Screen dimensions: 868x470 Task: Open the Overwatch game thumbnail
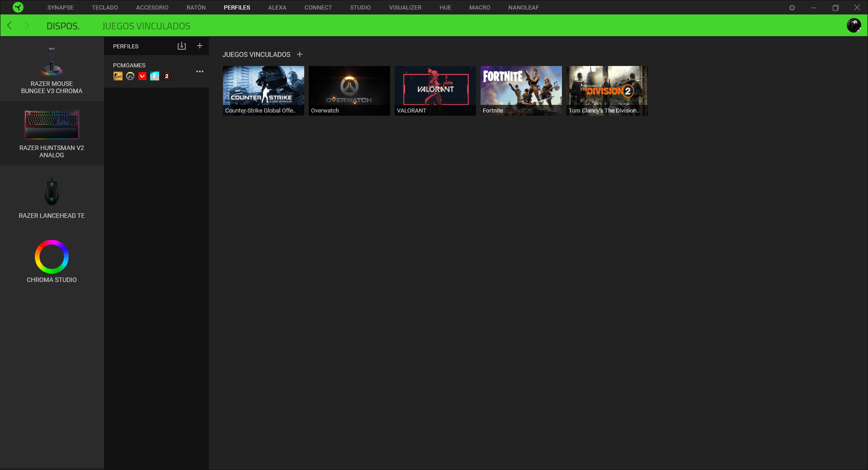click(x=349, y=91)
